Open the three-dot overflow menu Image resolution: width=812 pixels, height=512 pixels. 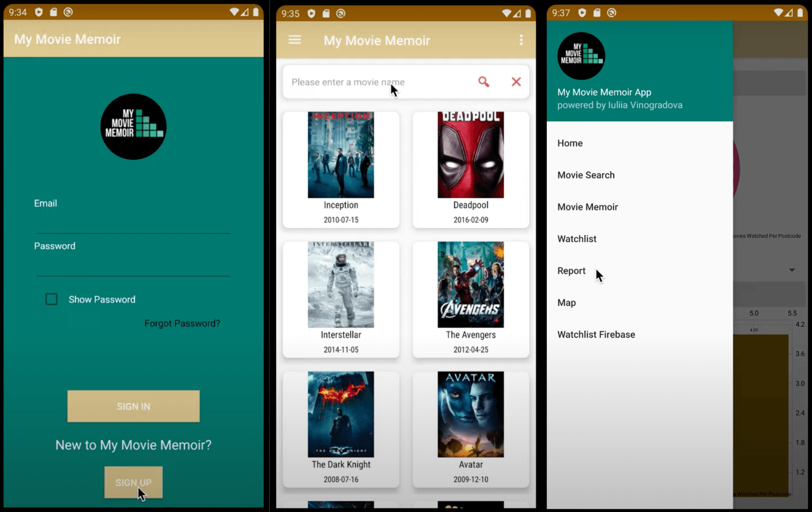click(521, 40)
